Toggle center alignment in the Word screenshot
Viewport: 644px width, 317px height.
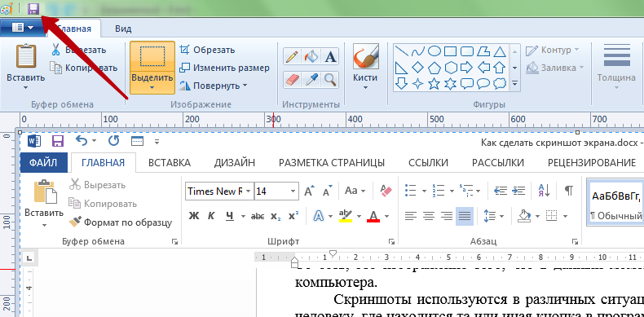coord(429,216)
